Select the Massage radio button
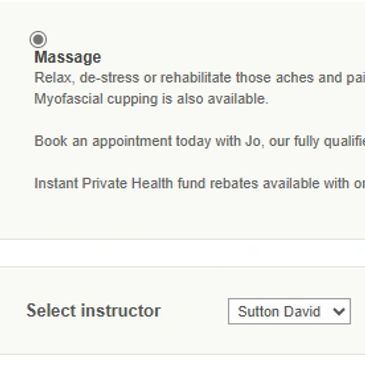365x365 pixels. point(38,40)
